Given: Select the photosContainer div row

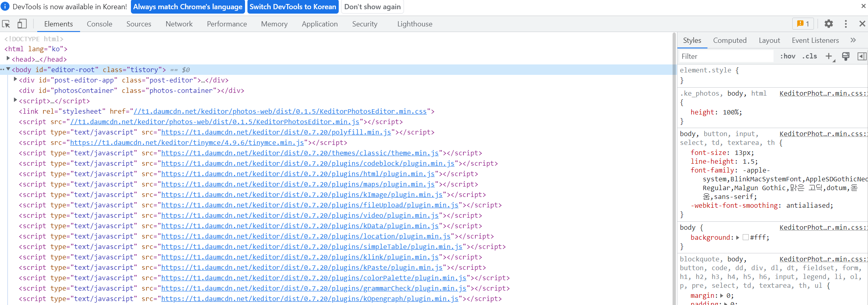Looking at the screenshot, I should pyautogui.click(x=131, y=90).
